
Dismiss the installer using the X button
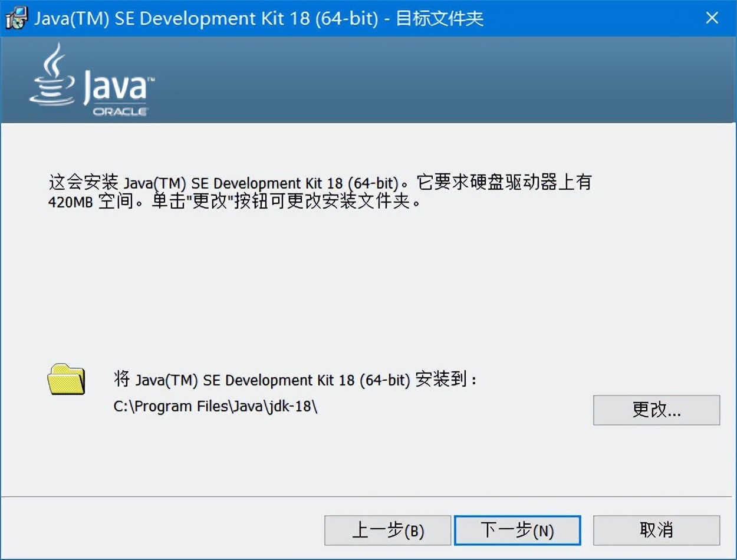point(713,18)
